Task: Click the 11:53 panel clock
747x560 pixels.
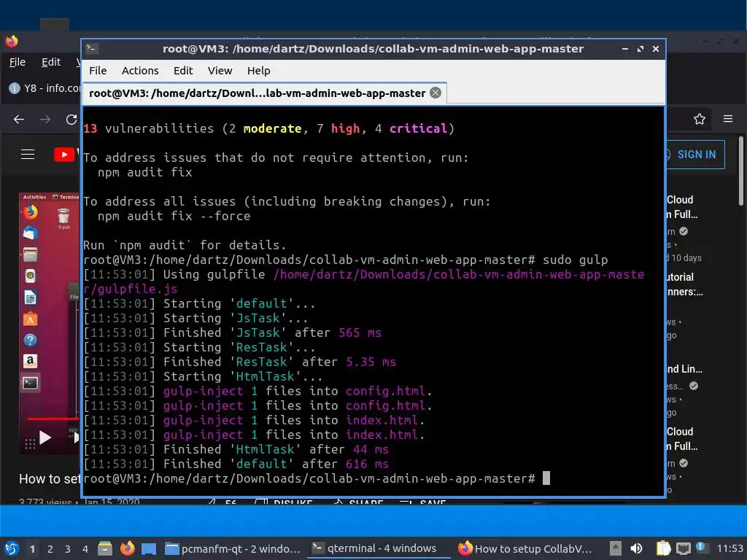Action: pyautogui.click(x=729, y=548)
